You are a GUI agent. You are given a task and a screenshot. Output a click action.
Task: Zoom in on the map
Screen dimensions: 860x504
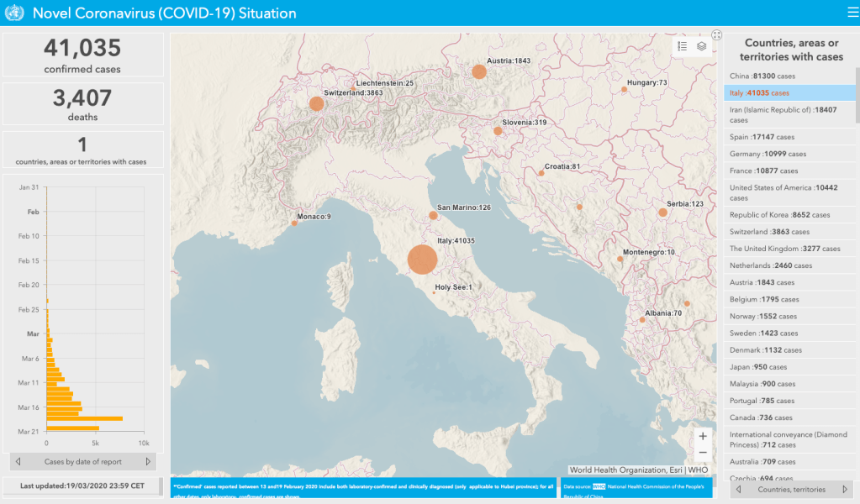tap(703, 436)
